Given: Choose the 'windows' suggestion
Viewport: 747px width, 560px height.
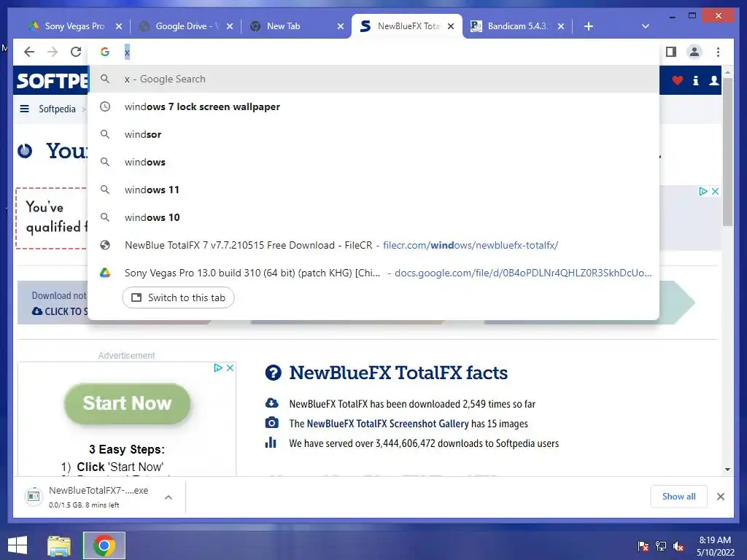Looking at the screenshot, I should pos(373,162).
